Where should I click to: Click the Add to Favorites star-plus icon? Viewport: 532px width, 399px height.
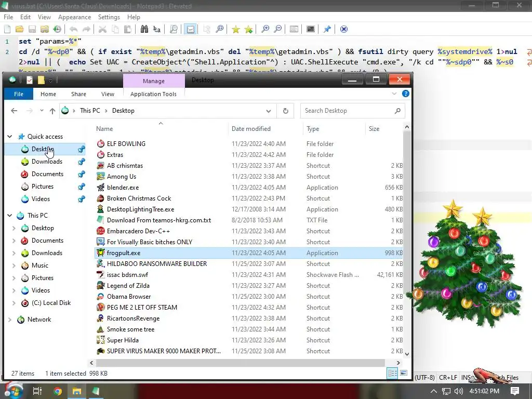pos(248,29)
